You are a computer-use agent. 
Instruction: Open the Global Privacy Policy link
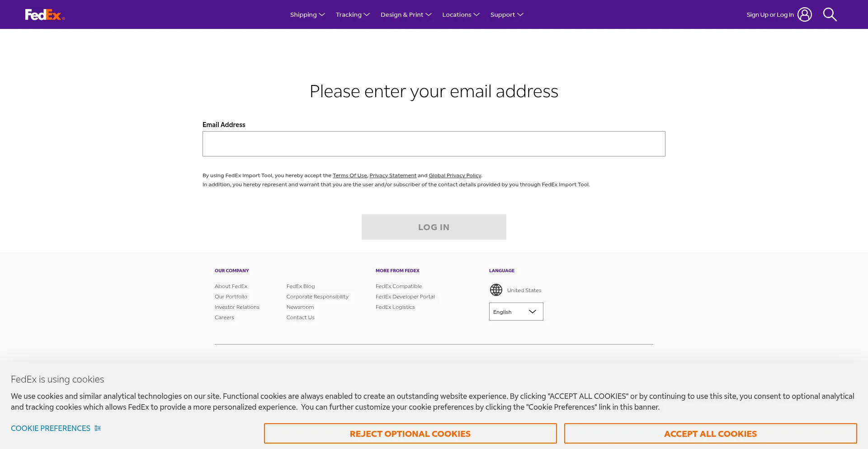click(454, 175)
